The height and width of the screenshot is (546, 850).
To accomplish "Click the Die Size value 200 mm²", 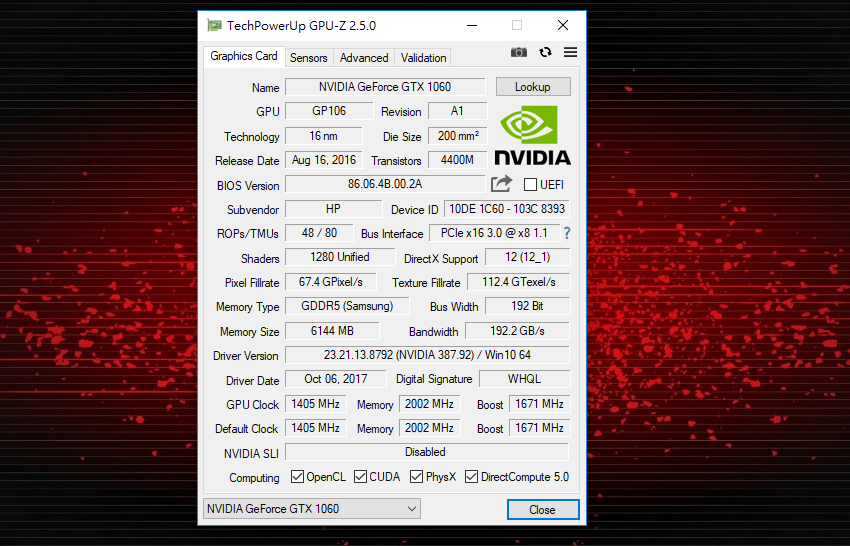I will [x=458, y=136].
